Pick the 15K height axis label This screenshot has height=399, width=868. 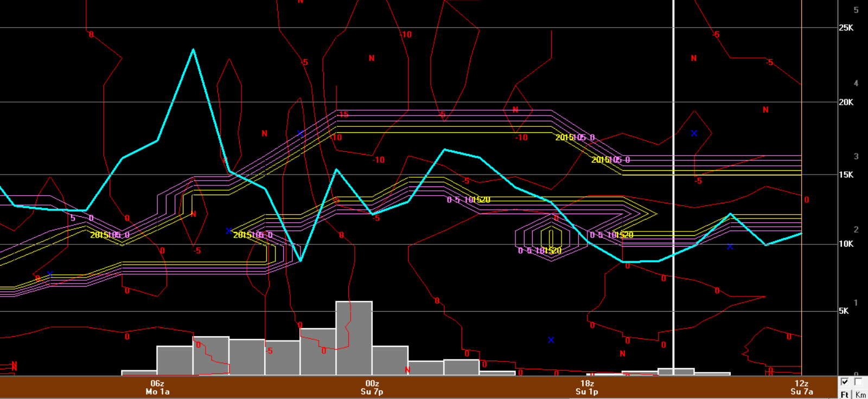pyautogui.click(x=846, y=175)
